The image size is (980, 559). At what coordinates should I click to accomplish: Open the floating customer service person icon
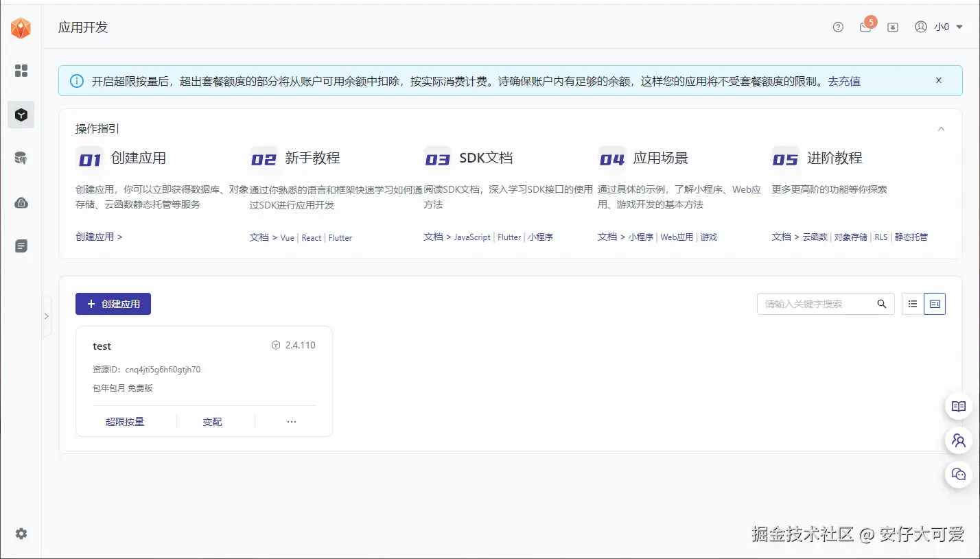(959, 440)
